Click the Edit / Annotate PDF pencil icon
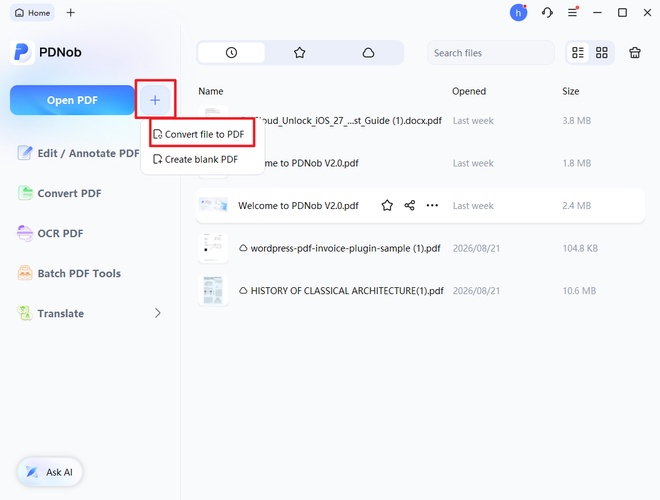Image resolution: width=660 pixels, height=500 pixels. [24, 153]
